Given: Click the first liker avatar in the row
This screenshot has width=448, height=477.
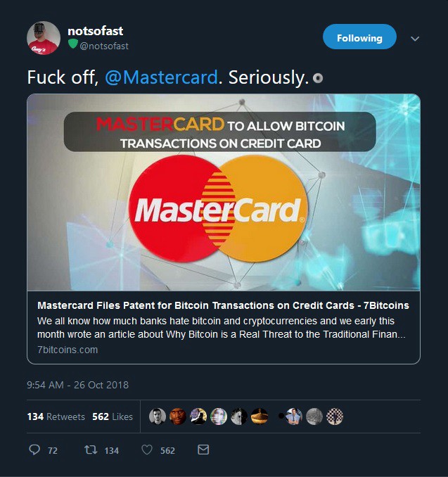Looking at the screenshot, I should coord(158,416).
